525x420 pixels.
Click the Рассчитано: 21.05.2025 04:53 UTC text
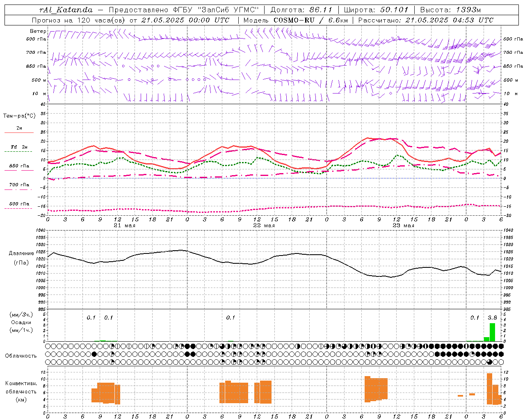click(x=426, y=20)
